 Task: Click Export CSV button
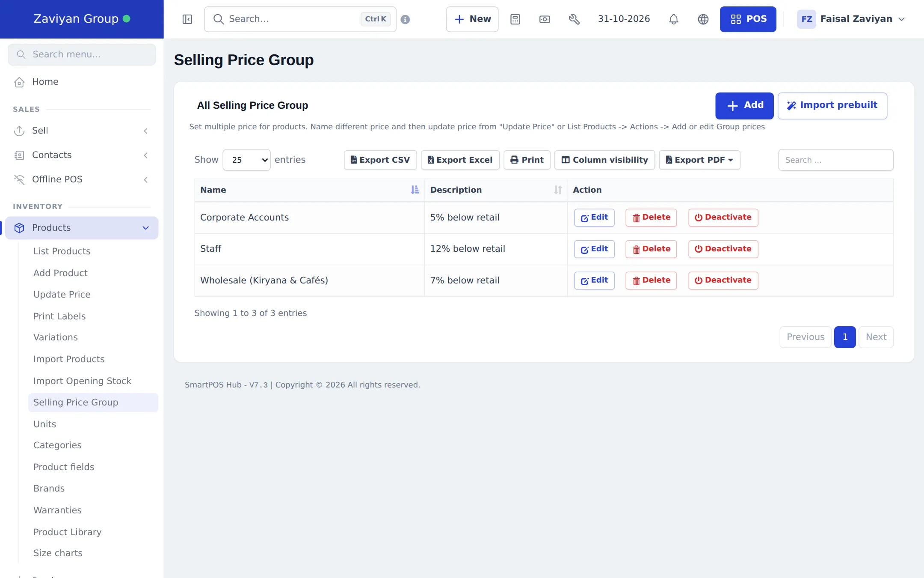click(380, 160)
